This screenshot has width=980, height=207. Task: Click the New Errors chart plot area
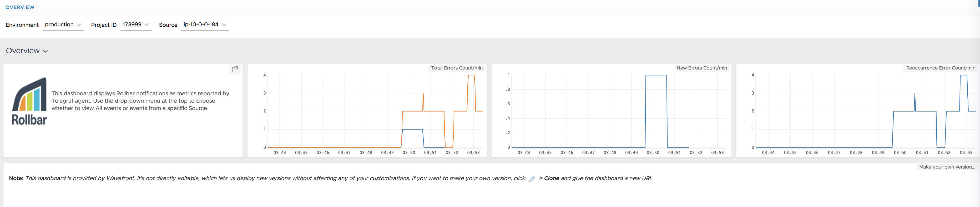[619, 111]
